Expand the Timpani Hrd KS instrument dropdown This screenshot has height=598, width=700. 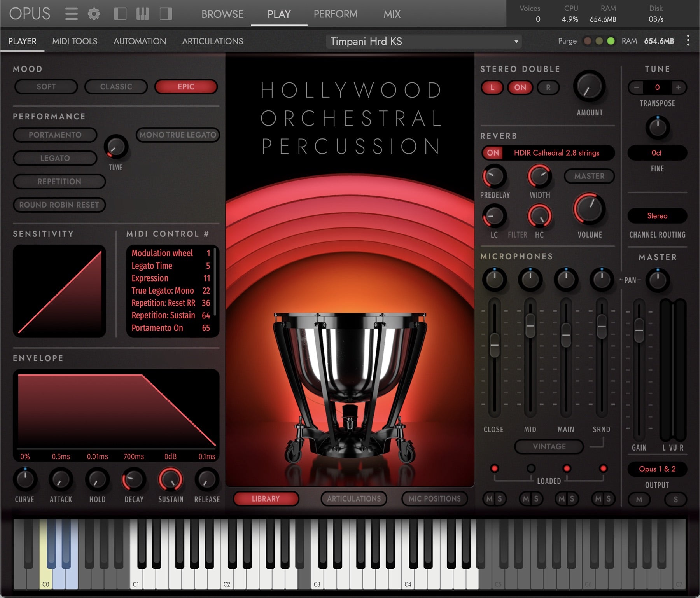tap(516, 42)
